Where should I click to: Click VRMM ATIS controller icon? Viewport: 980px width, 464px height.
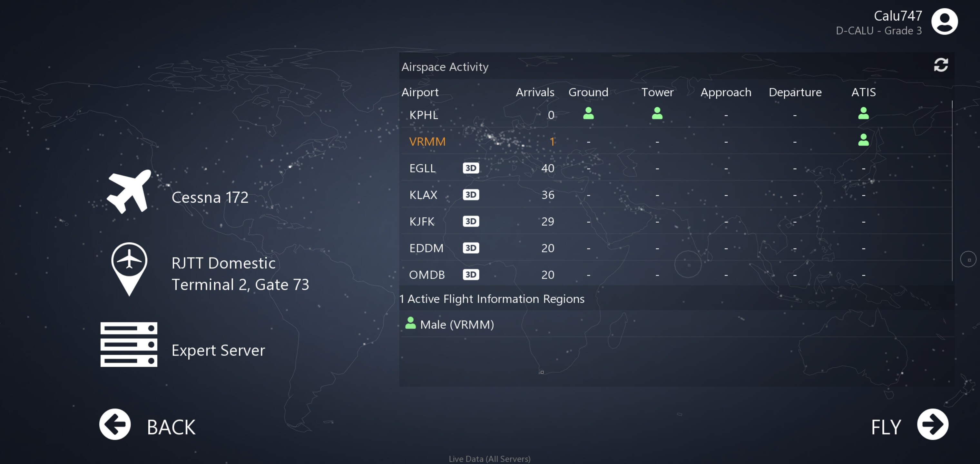pyautogui.click(x=863, y=140)
